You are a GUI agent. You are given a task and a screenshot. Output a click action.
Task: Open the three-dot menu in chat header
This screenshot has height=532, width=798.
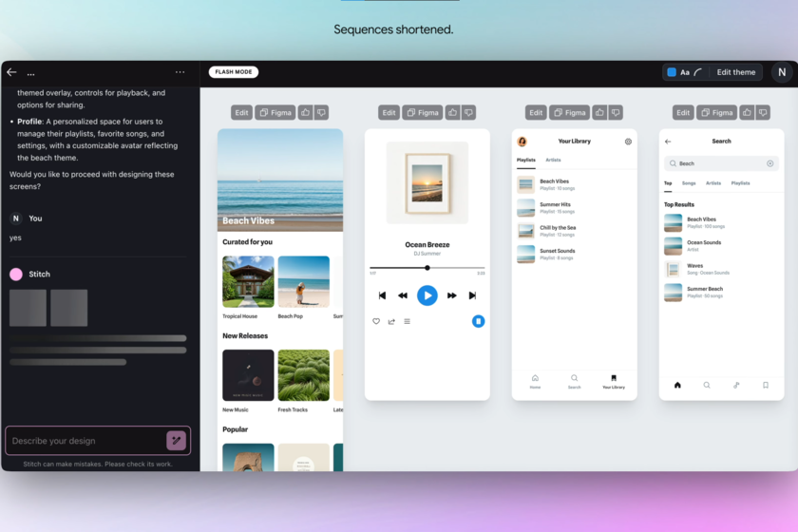[180, 72]
